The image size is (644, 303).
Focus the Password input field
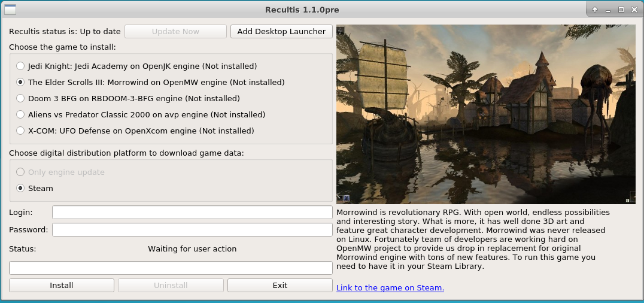pos(192,230)
